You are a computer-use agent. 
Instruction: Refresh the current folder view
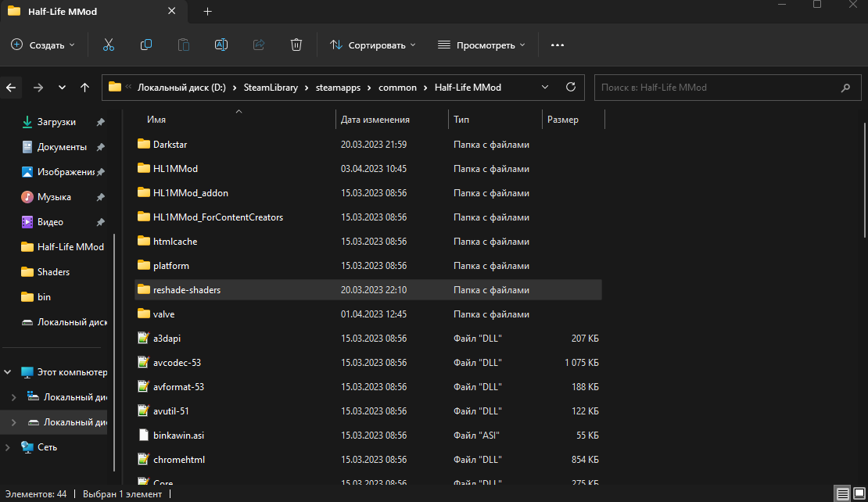571,87
